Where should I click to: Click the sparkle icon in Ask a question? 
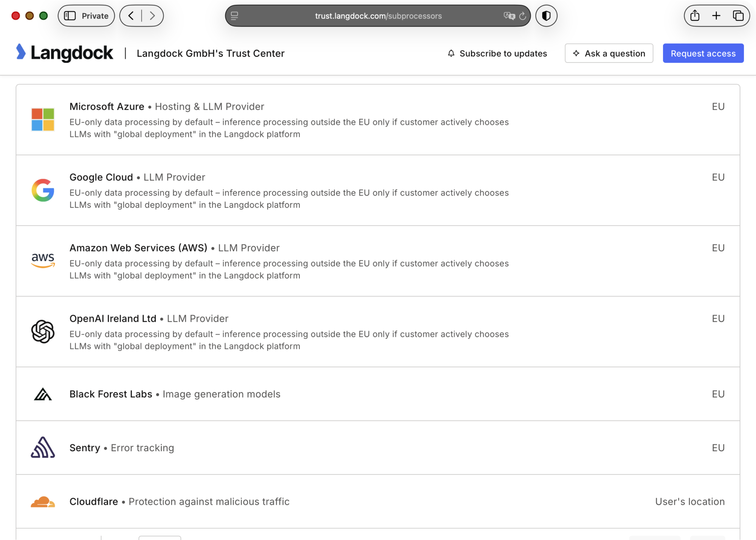pos(576,53)
